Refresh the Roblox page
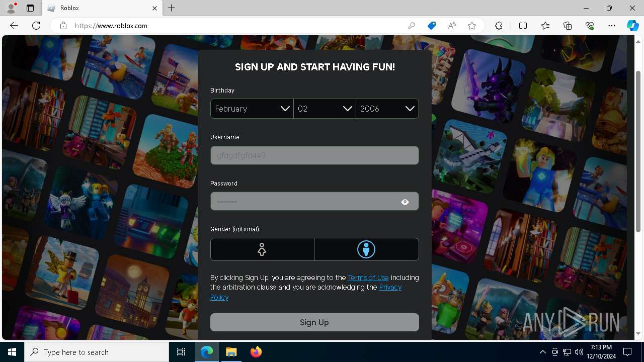Image resolution: width=644 pixels, height=362 pixels. coord(36,26)
